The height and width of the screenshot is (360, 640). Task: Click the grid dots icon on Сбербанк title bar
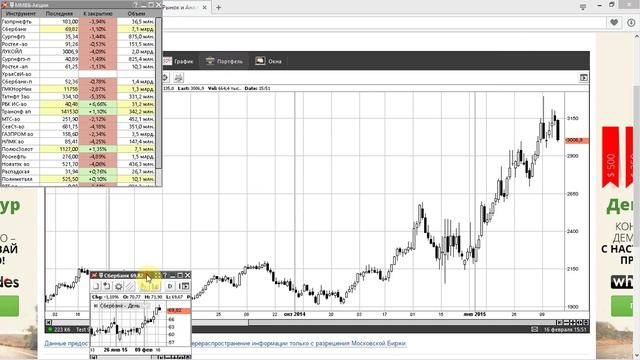coord(158,276)
